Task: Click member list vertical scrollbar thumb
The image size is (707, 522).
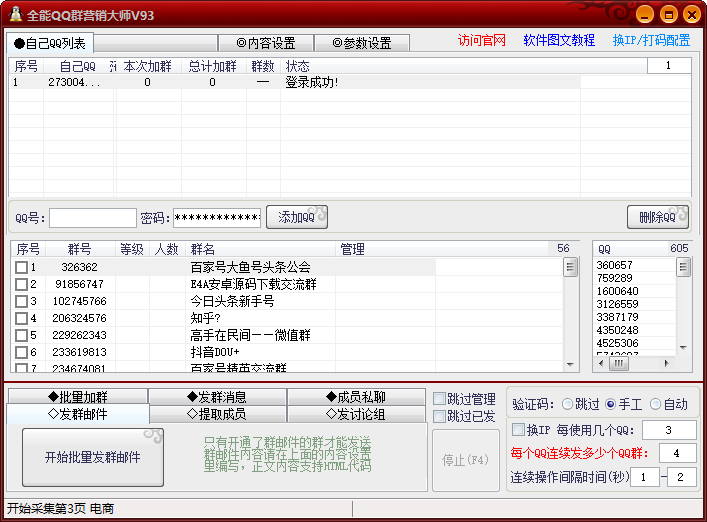Action: [684, 267]
